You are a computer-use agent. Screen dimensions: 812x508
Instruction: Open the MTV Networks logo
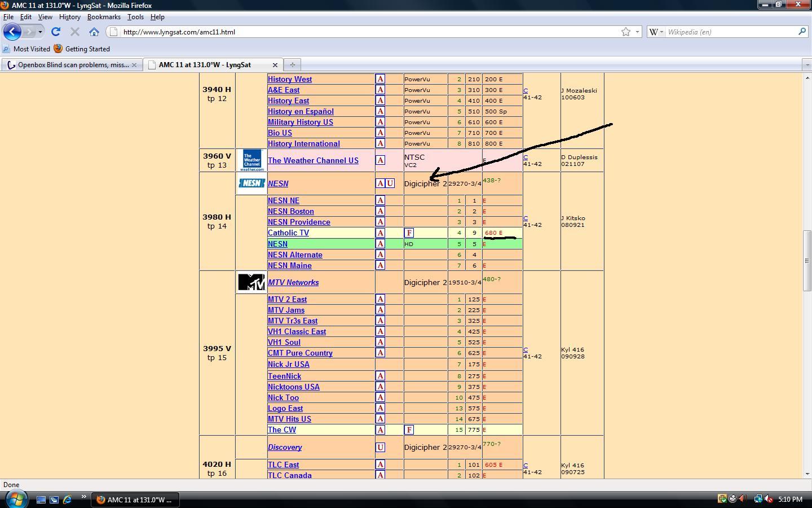[x=251, y=282]
